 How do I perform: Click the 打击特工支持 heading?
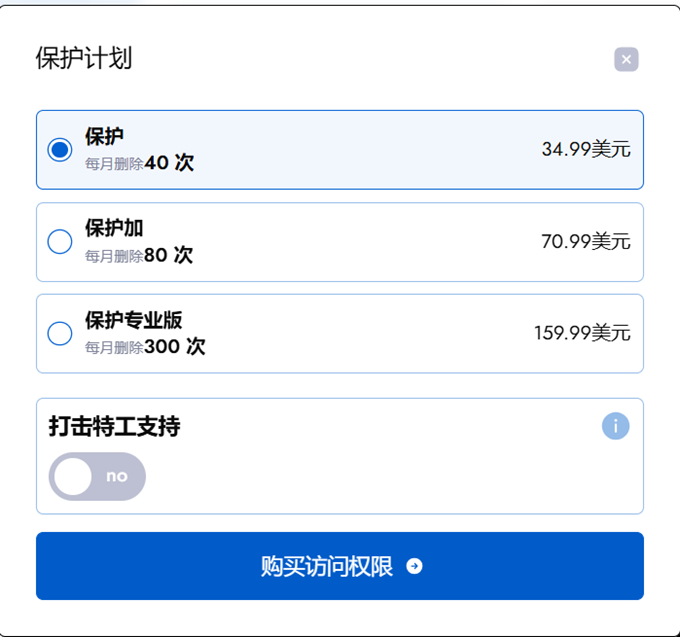click(114, 426)
